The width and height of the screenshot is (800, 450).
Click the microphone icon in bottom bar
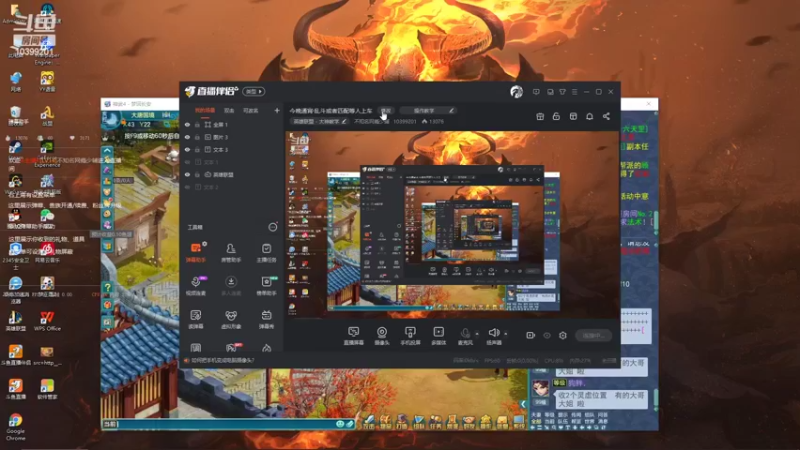tap(465, 333)
